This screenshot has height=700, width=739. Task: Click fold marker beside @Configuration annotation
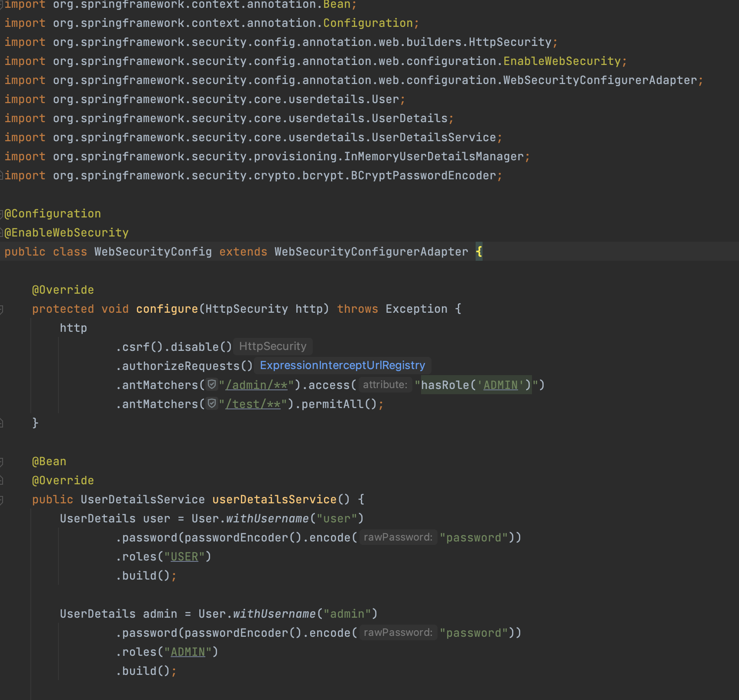click(x=2, y=214)
